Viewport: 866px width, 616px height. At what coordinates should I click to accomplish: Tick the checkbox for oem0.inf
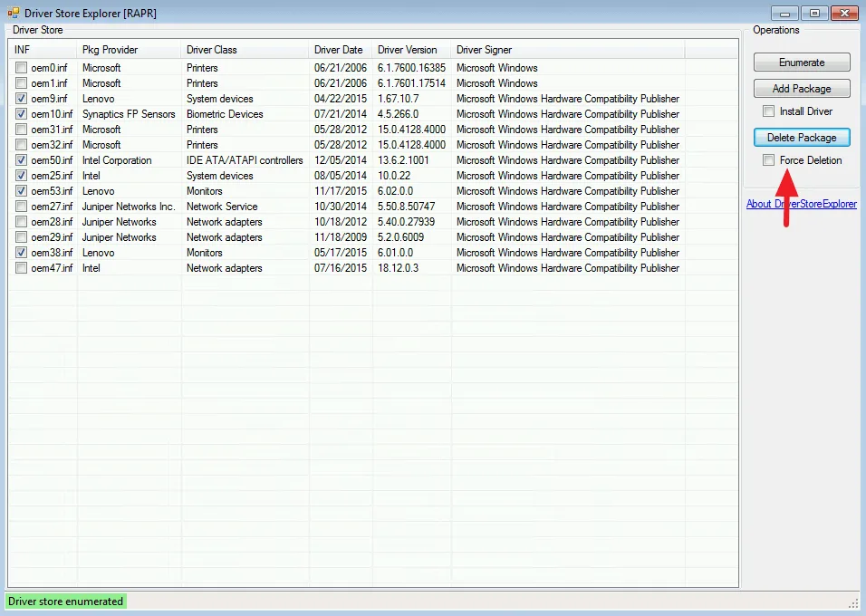click(21, 67)
